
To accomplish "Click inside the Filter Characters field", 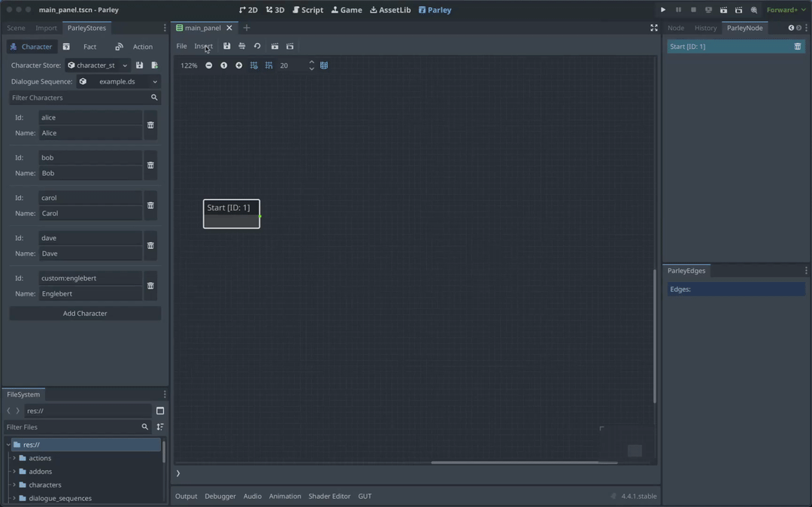I will coord(83,97).
